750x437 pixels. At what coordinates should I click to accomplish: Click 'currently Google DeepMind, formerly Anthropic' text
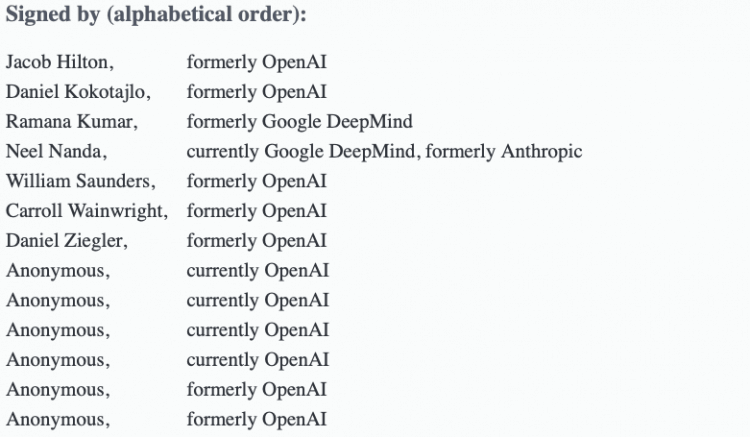click(x=385, y=152)
